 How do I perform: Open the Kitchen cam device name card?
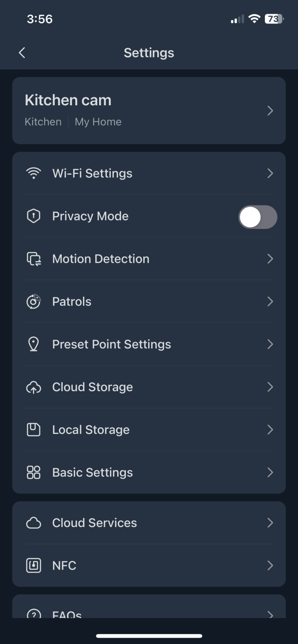click(x=68, y=101)
